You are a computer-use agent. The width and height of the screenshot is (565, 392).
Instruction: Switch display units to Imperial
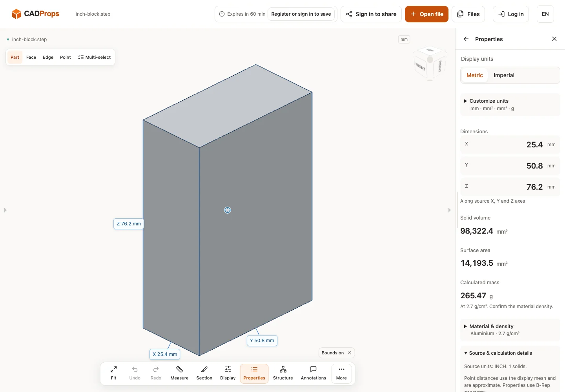click(x=504, y=75)
